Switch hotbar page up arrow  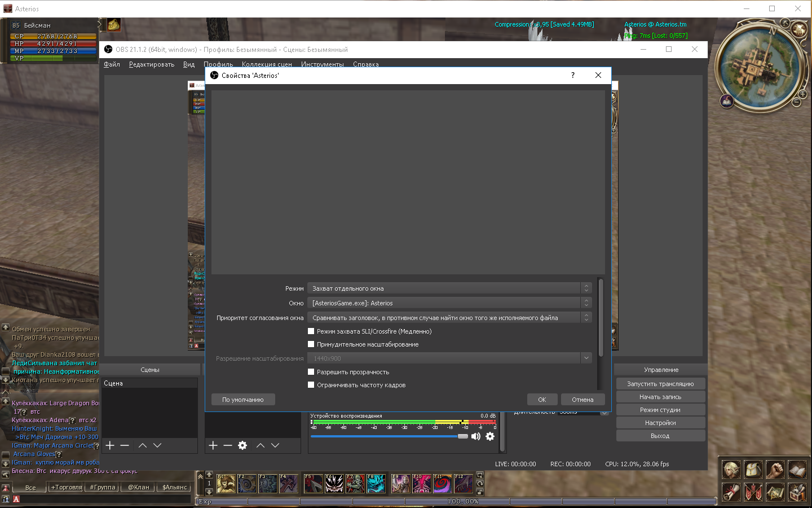click(x=209, y=475)
